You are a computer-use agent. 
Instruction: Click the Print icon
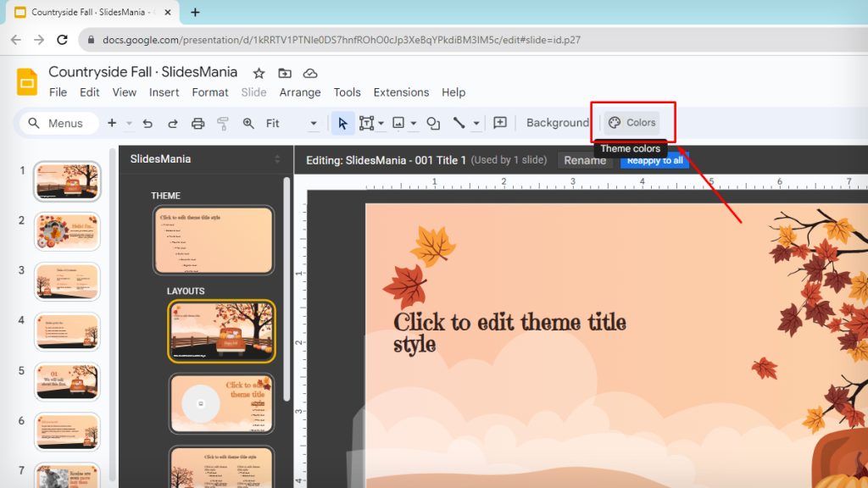coord(199,123)
